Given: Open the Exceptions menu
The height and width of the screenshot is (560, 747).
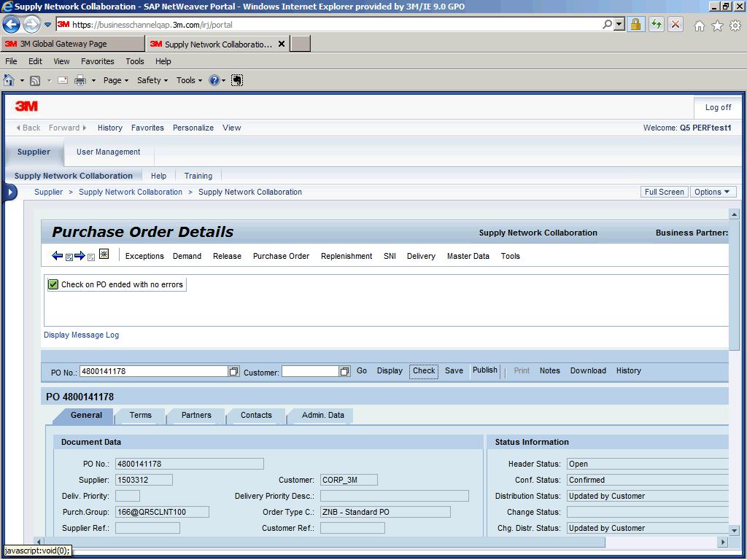Looking at the screenshot, I should coord(144,256).
